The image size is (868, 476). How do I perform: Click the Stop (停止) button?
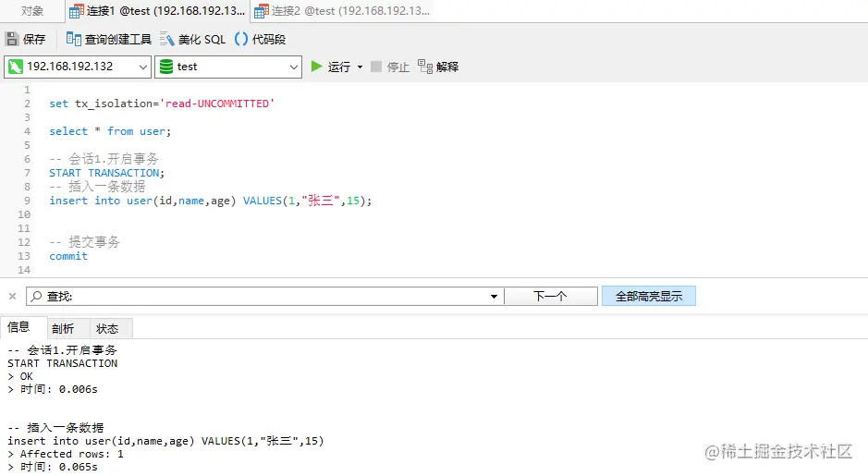click(390, 67)
